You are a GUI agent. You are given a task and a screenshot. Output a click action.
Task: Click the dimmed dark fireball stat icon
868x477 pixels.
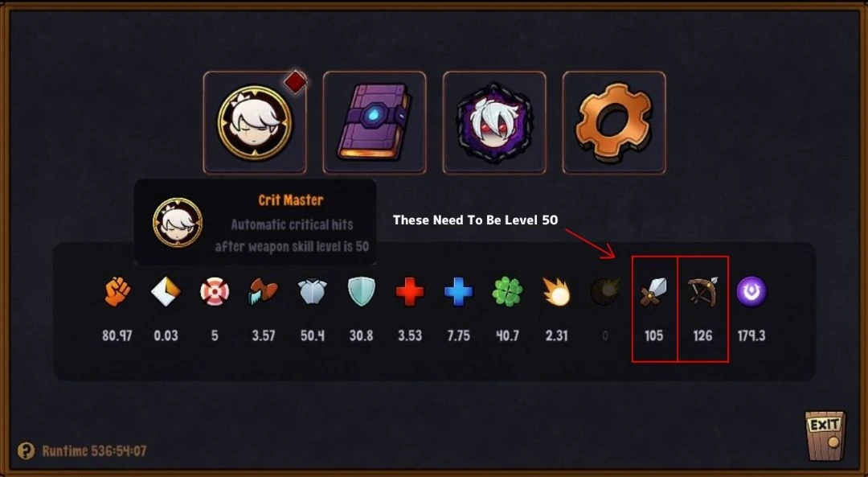tap(605, 291)
